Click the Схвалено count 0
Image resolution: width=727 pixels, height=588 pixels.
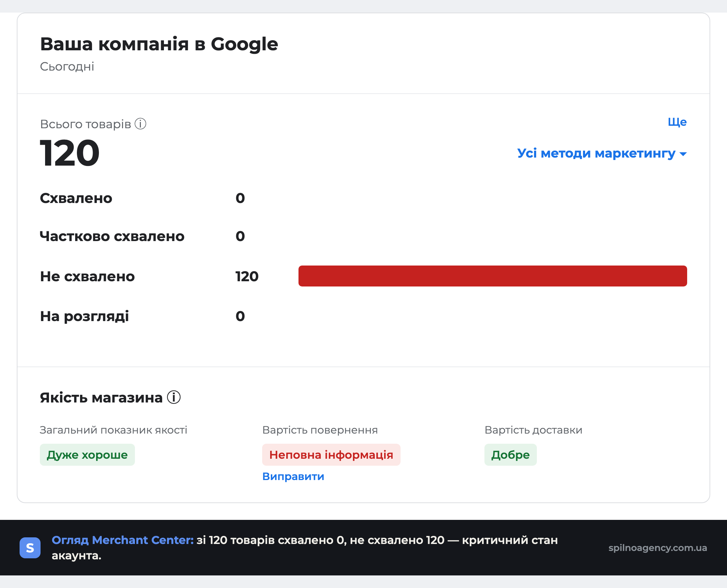coord(240,198)
